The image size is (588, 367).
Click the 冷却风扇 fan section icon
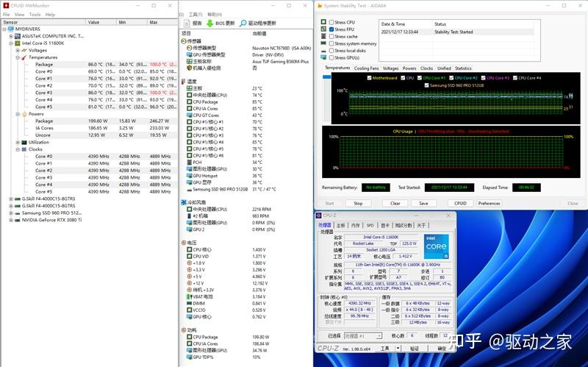click(184, 202)
